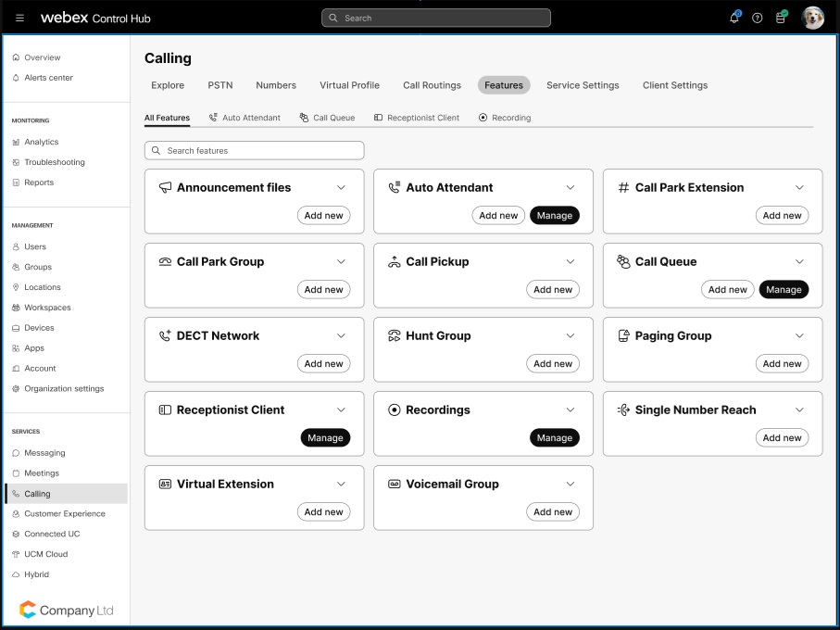
Task: Open the user profile avatar
Action: point(812,18)
